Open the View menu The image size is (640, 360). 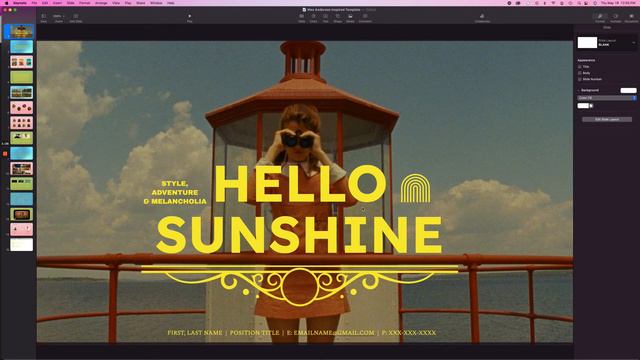(x=116, y=3)
